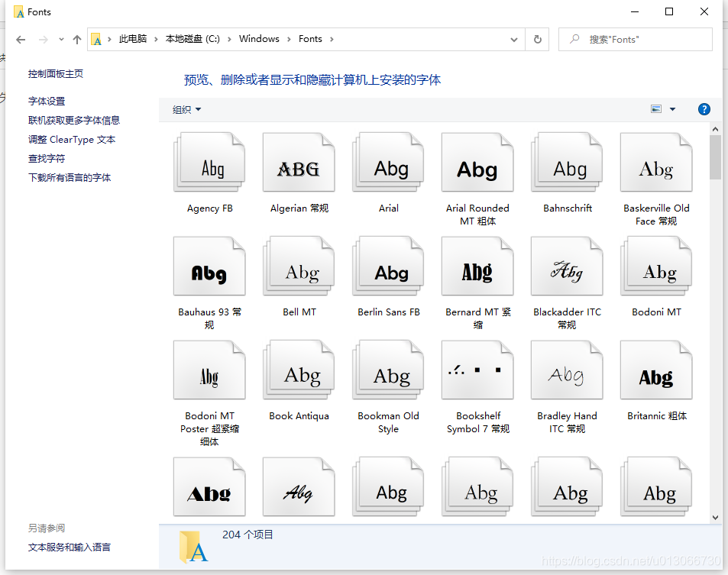
Task: Select the Blackadder ITC font icon
Action: pyautogui.click(x=567, y=267)
